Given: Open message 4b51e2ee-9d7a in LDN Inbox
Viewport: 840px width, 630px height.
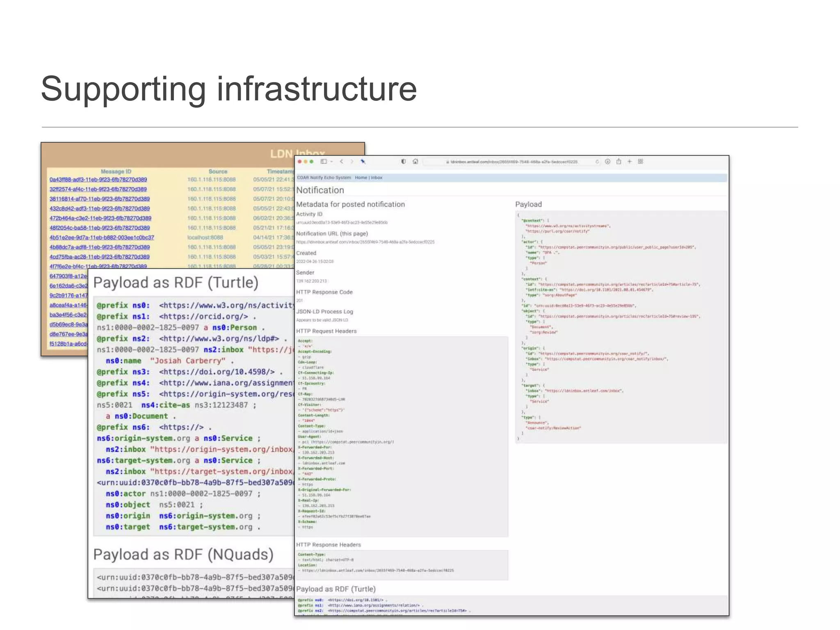Looking at the screenshot, I should tap(102, 238).
